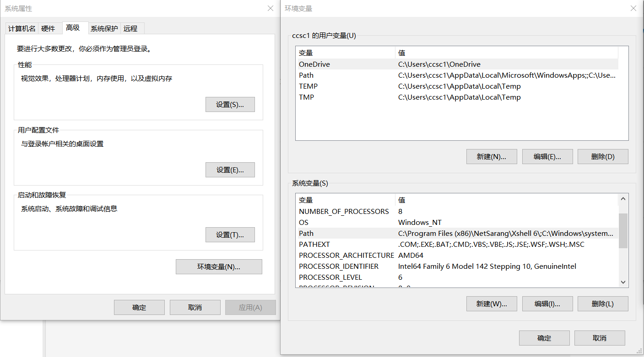Switch to the 硬件 tab
Viewport: 644px width, 357px height.
point(48,28)
